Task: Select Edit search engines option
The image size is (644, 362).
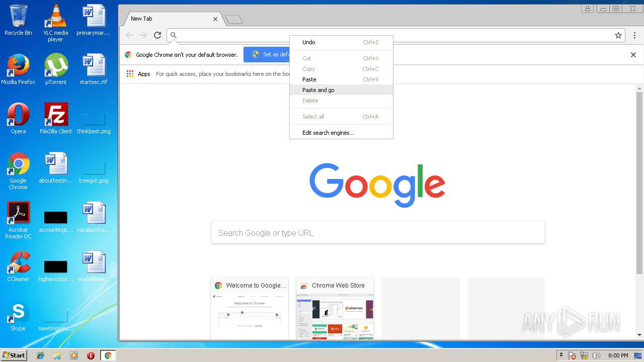Action: coord(341,133)
